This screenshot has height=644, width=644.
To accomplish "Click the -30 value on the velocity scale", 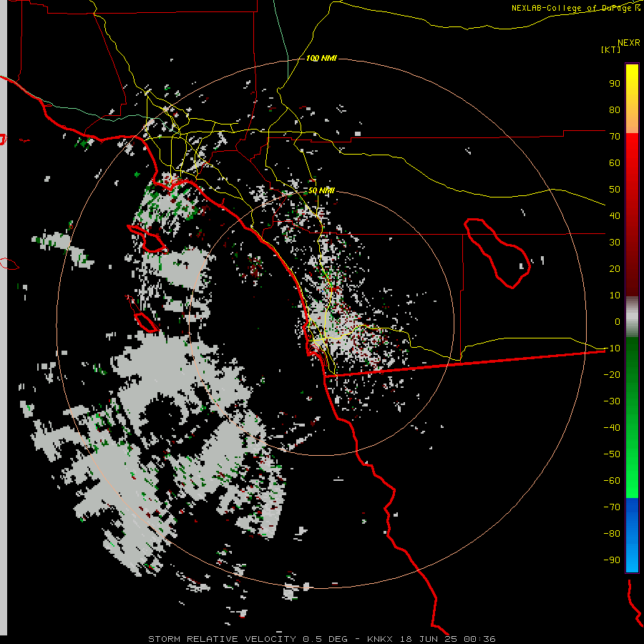I will click(612, 401).
